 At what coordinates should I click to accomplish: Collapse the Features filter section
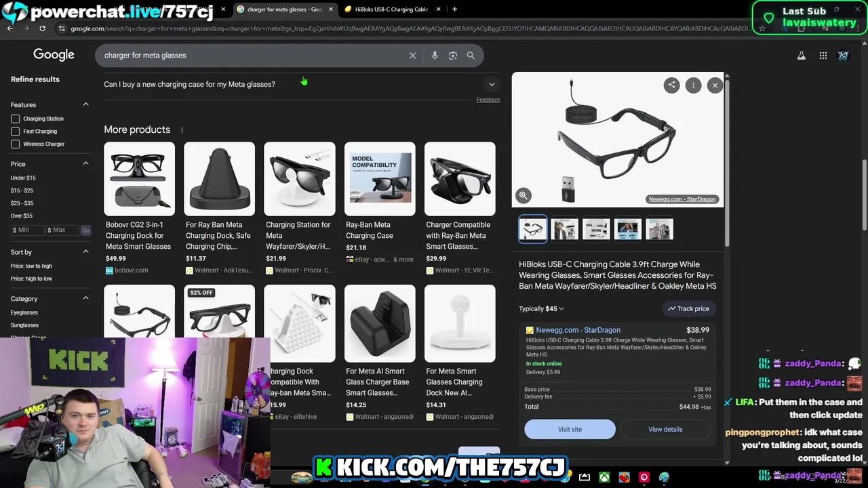(85, 104)
